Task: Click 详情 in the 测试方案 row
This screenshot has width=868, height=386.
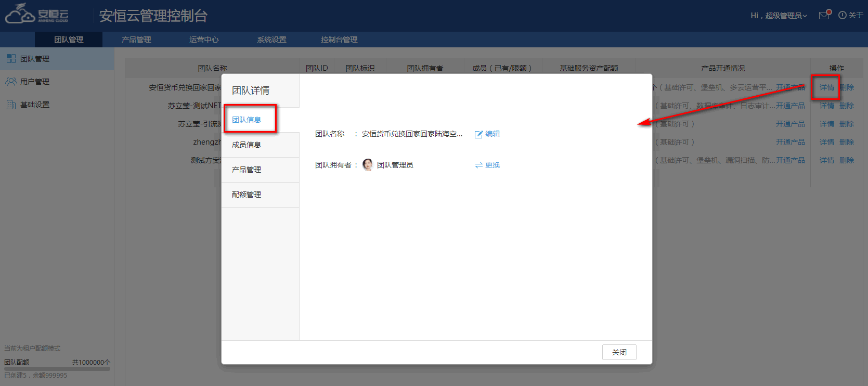Action: click(827, 160)
